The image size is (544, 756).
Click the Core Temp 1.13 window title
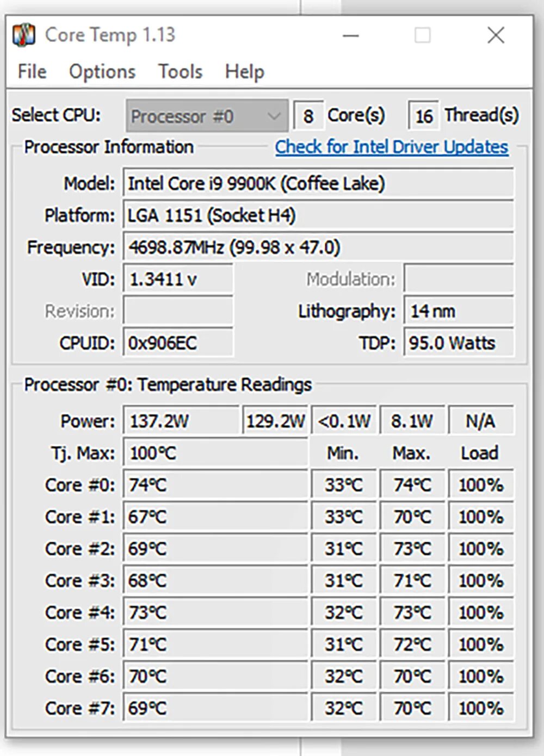click(x=110, y=35)
